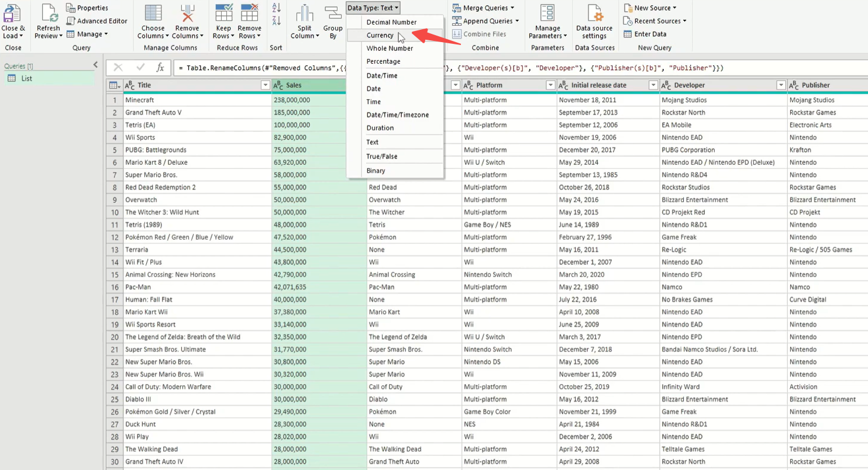The width and height of the screenshot is (868, 470).
Task: Click the 238,000,000 sales cell
Action: point(319,100)
